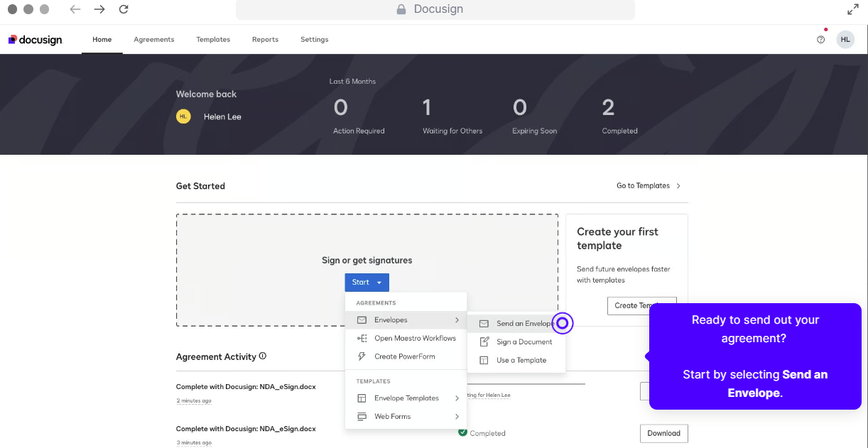The width and height of the screenshot is (868, 448).
Task: Click the Open Maestro Workflows icon
Action: coord(362,339)
